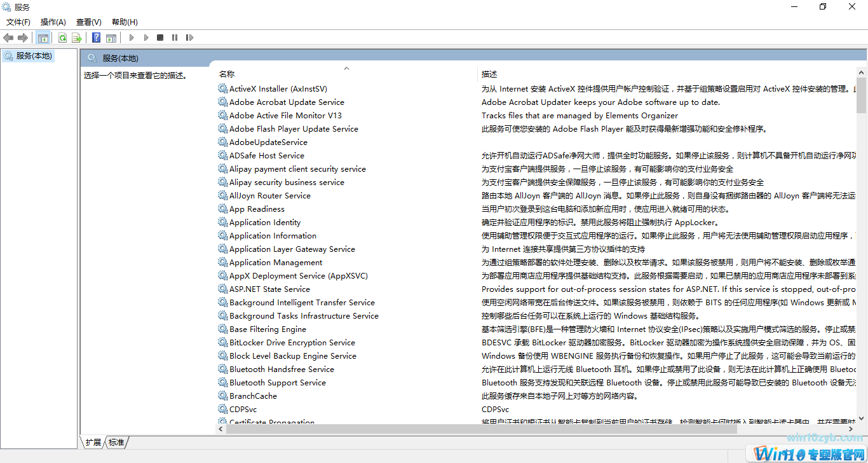This screenshot has height=463, width=868.
Task: Toggle the show/hide action pane icon
Action: click(x=111, y=38)
